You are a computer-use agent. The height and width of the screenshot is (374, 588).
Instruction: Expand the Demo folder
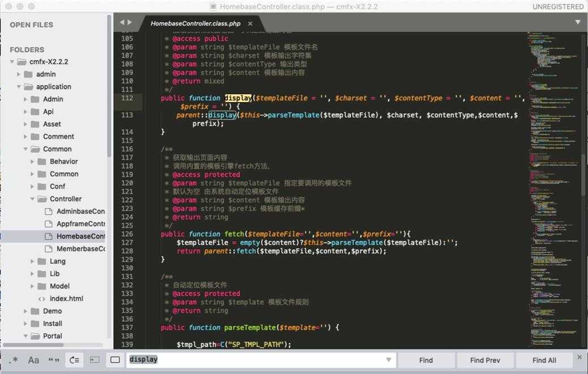[x=25, y=311]
